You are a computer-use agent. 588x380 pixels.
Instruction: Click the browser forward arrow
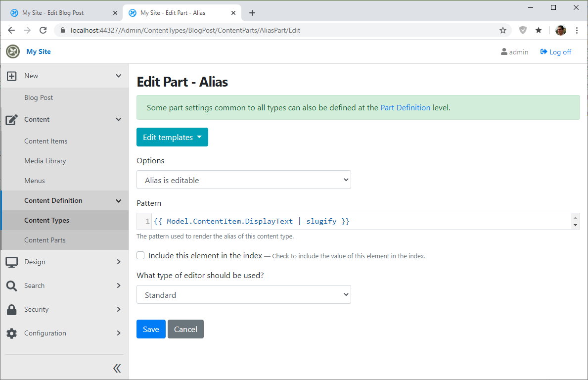pyautogui.click(x=27, y=30)
